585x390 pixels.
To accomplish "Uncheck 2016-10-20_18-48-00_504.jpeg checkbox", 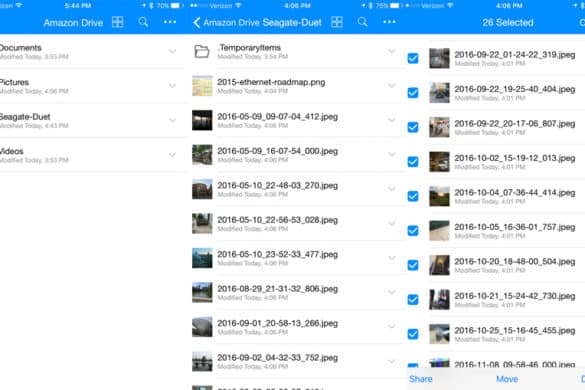I will click(x=413, y=265).
